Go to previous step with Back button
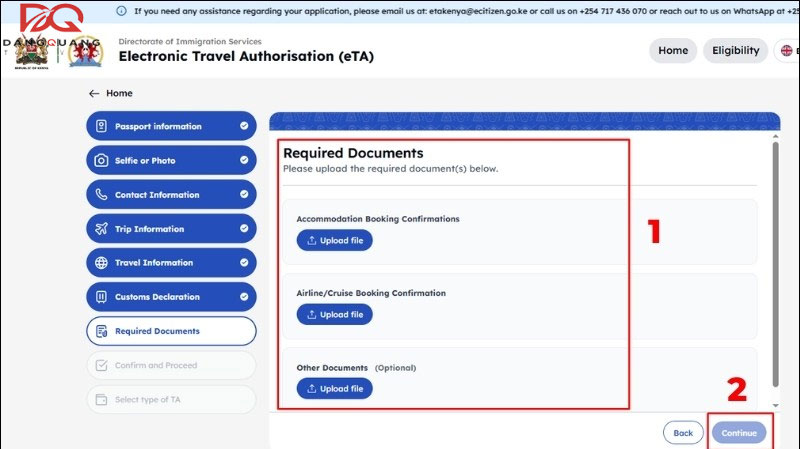Screen dimensions: 800x449 point(682,433)
